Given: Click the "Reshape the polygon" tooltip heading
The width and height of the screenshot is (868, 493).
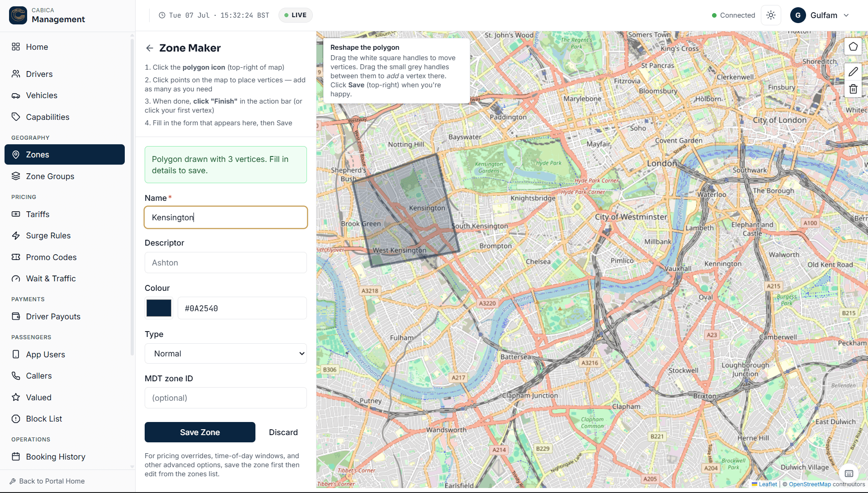Looking at the screenshot, I should click(x=365, y=47).
